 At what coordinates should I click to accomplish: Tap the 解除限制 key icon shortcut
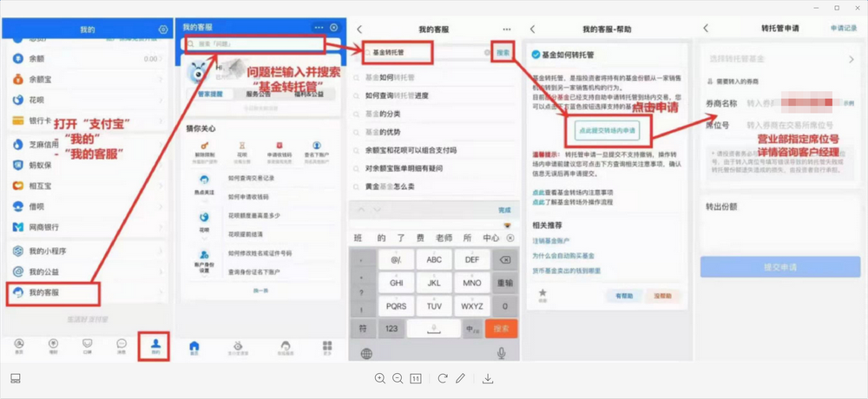(x=204, y=146)
